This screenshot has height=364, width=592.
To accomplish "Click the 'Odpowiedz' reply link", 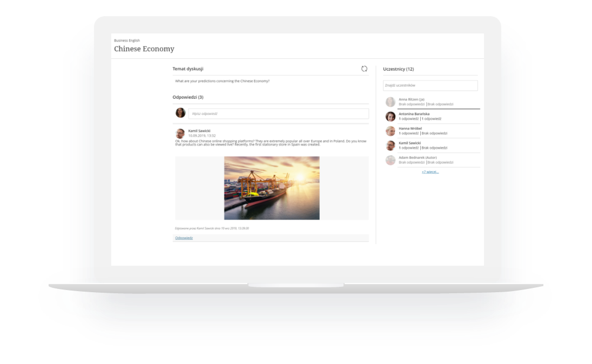I will point(184,238).
